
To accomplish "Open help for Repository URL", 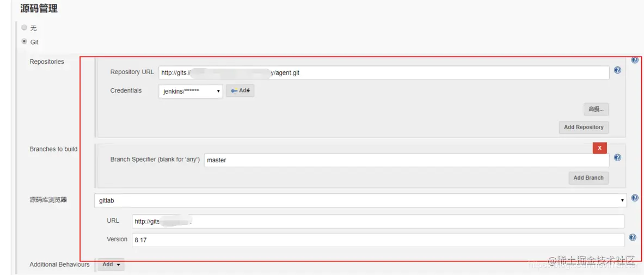I will click(x=617, y=70).
